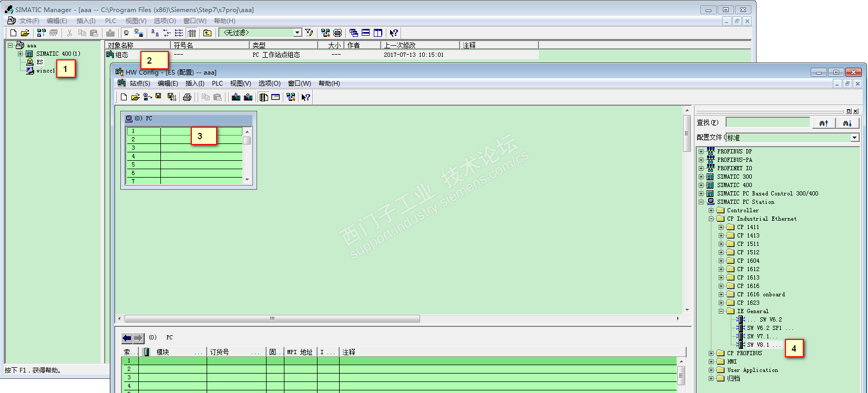Click the back arrow above module table
This screenshot has height=393, width=868.
coord(127,338)
